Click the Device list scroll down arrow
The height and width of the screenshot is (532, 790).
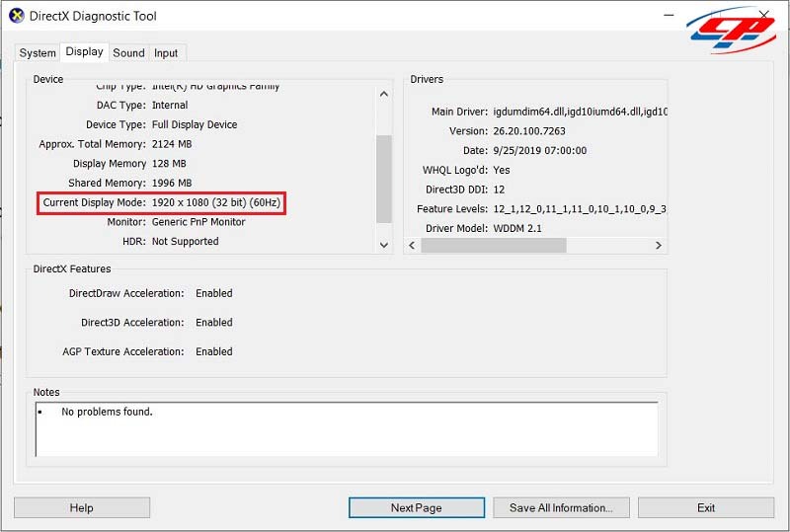coord(384,246)
